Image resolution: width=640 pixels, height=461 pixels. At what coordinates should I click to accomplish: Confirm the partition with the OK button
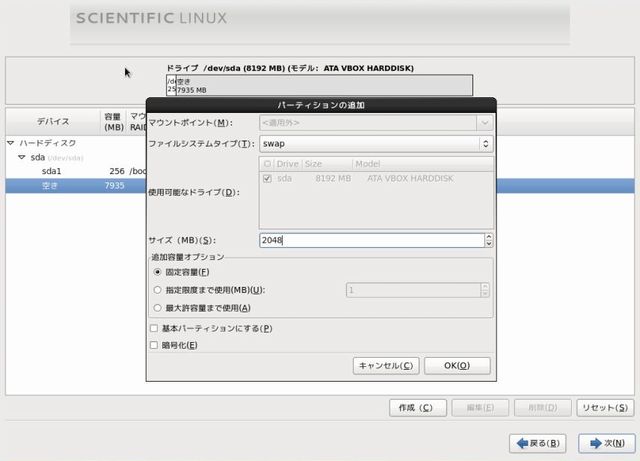tap(457, 366)
